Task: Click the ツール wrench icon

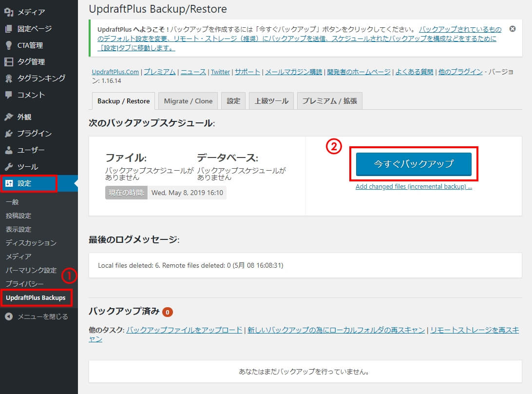Action: [9, 167]
